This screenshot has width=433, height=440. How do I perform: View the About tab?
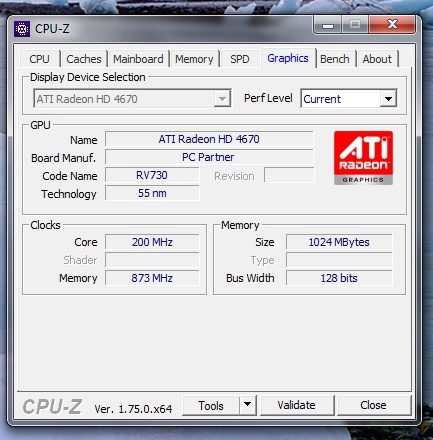click(377, 59)
